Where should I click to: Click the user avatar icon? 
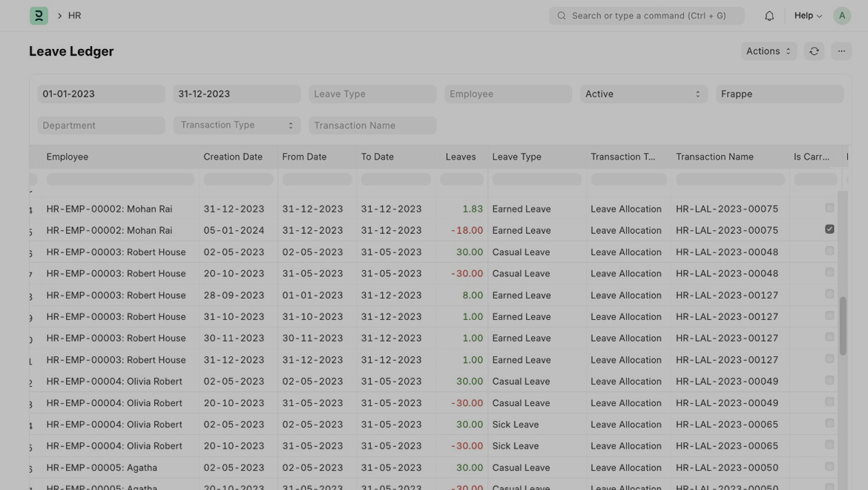[841, 16]
